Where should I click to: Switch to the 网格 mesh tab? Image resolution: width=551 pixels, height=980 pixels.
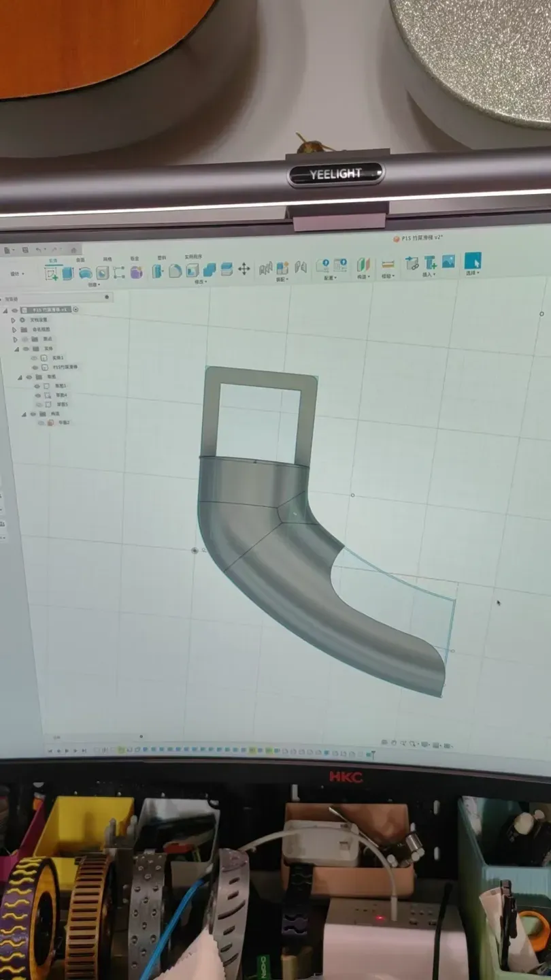[x=107, y=259]
